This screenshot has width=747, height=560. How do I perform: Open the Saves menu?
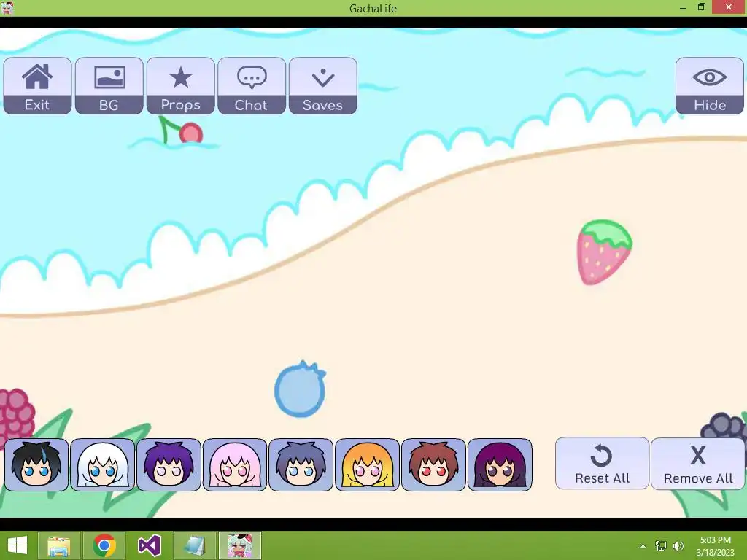point(323,86)
